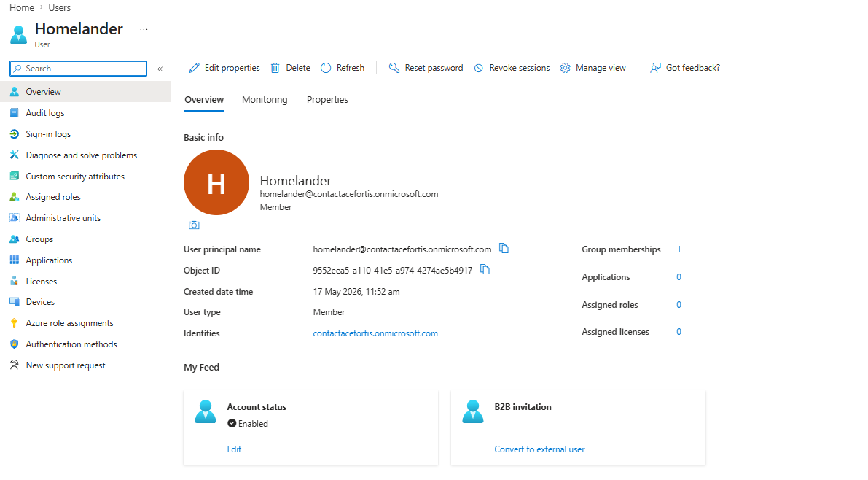Image resolution: width=868 pixels, height=480 pixels.
Task: Click the Custom security attributes icon
Action: point(15,176)
